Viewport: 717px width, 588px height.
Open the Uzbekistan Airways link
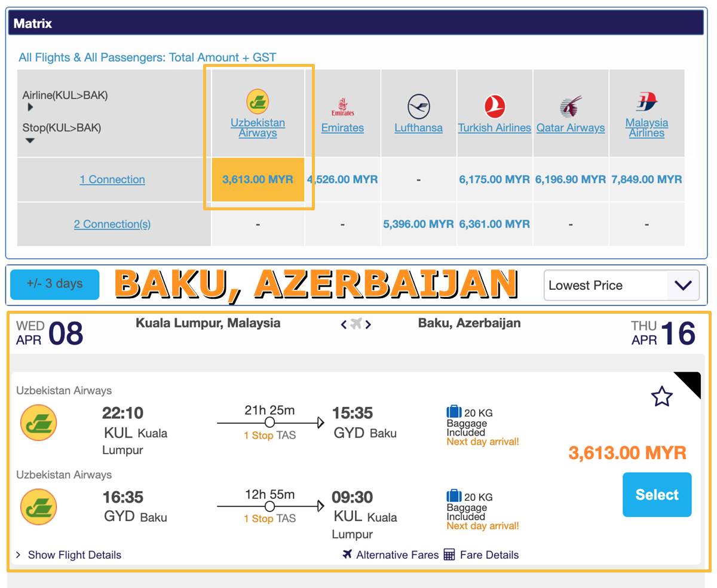(258, 128)
